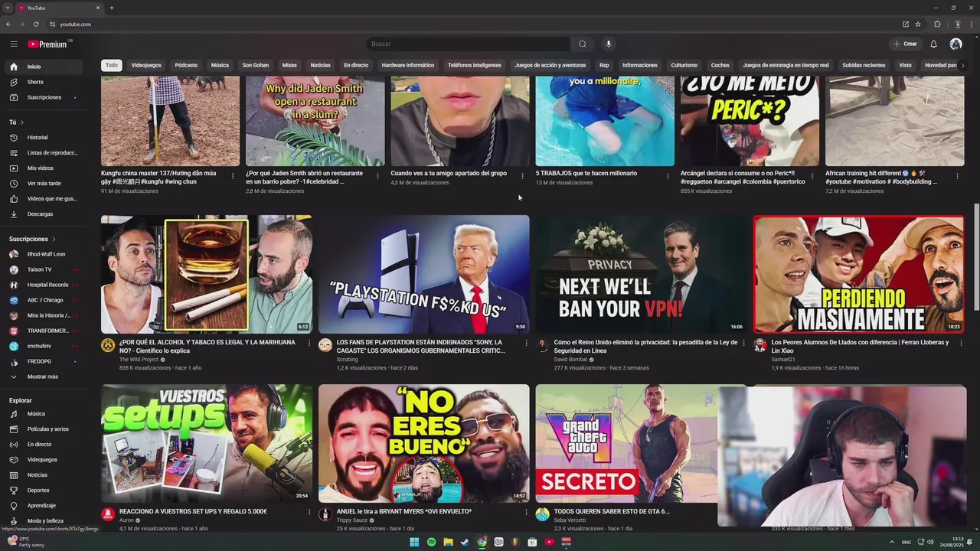Click the YouTube Premium logo
980x551 pixels.
tap(47, 44)
